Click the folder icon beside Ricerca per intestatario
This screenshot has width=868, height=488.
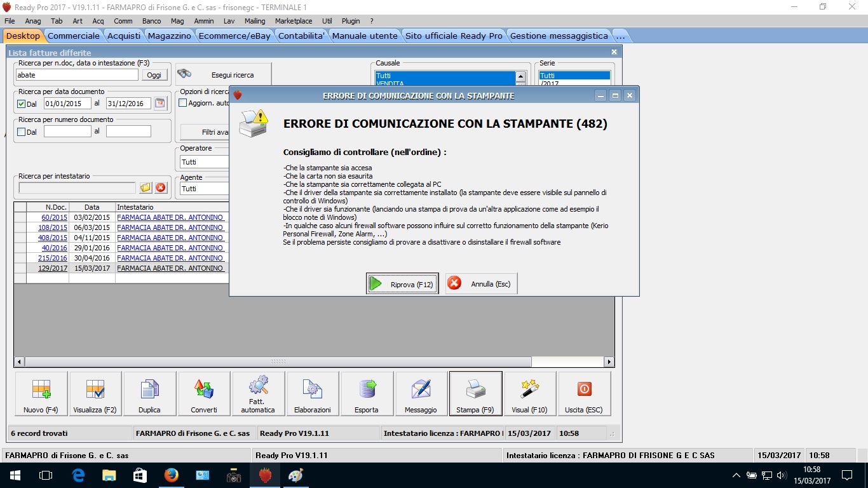click(146, 187)
